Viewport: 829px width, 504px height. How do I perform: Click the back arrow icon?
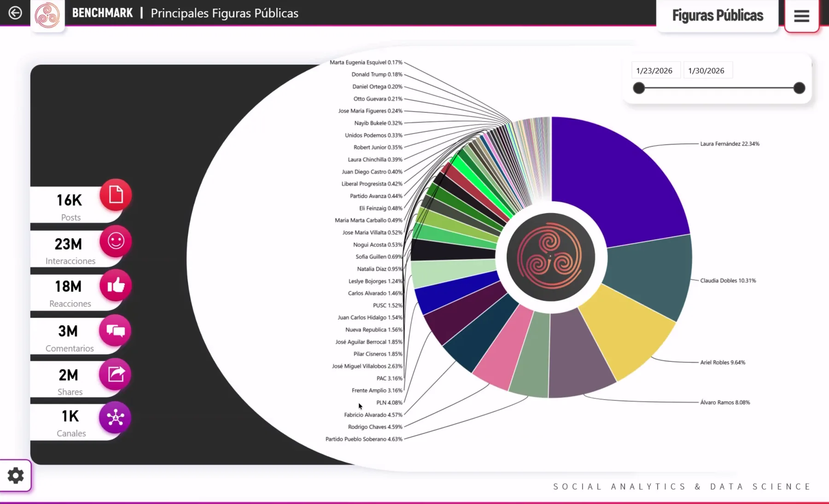(x=15, y=13)
